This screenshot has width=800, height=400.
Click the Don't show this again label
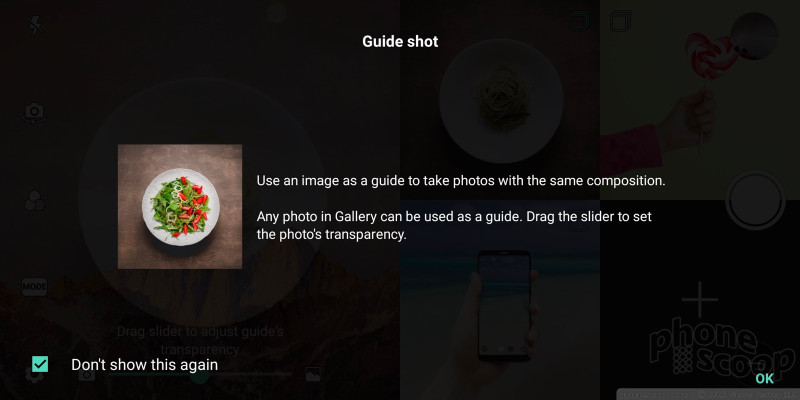coord(144,365)
